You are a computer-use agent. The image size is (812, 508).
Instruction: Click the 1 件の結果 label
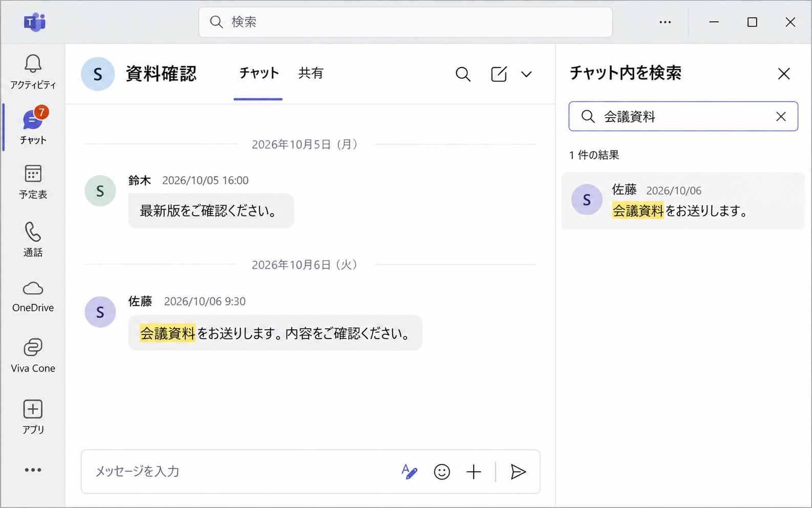pos(594,155)
